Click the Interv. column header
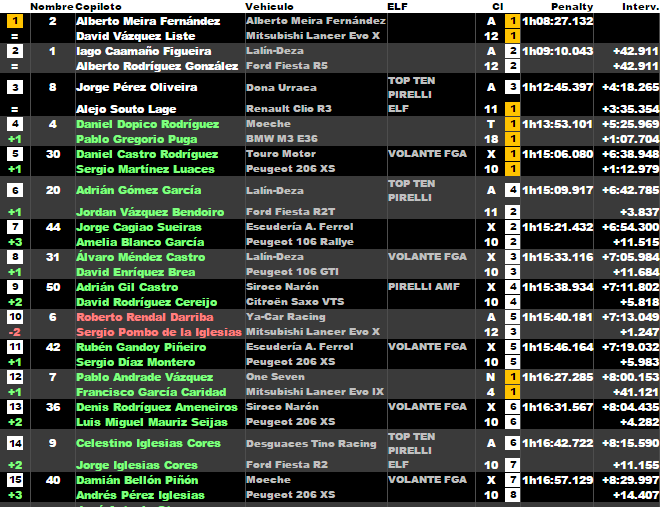 640,7
